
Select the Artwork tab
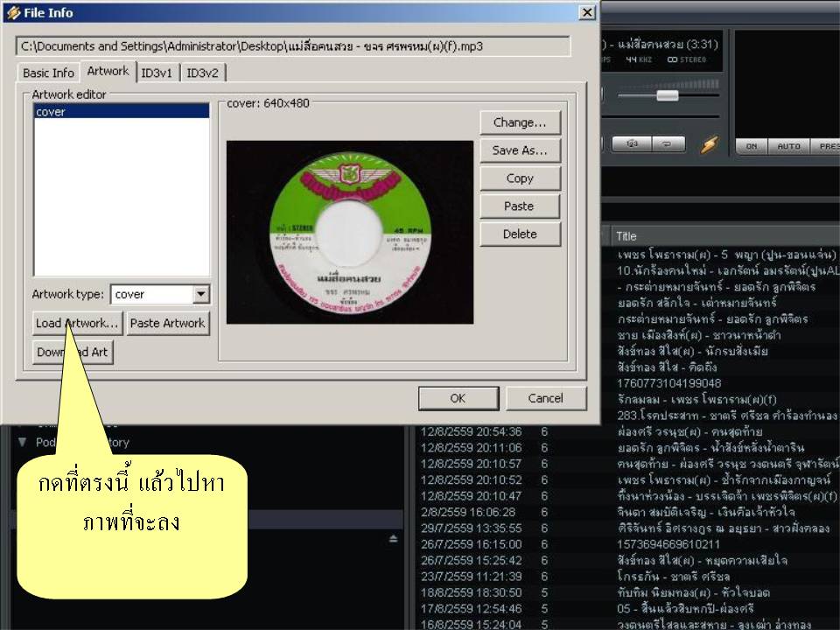[108, 71]
